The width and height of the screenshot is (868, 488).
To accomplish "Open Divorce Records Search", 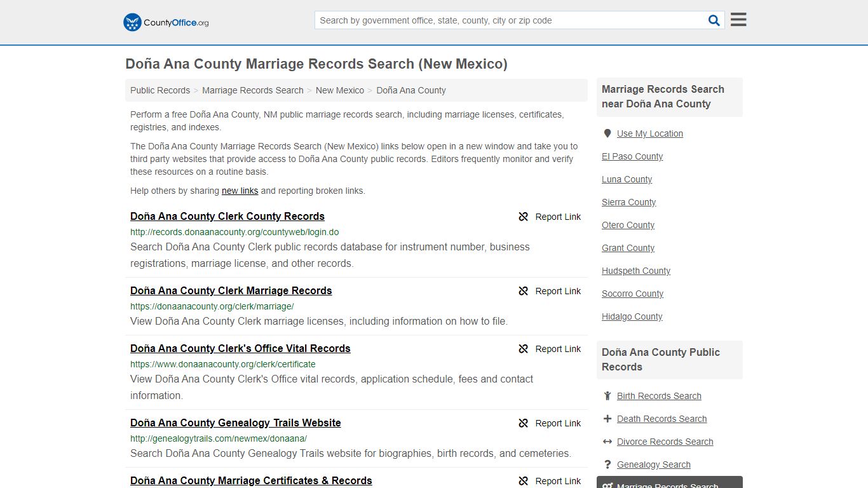I will click(665, 442).
